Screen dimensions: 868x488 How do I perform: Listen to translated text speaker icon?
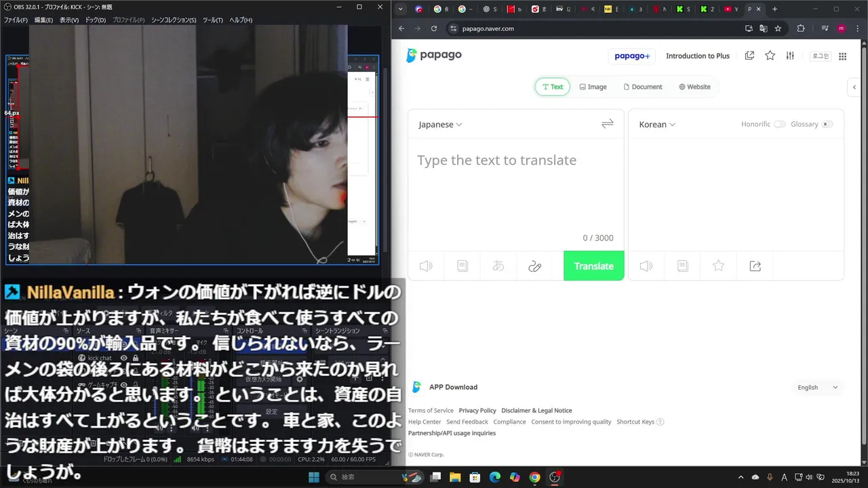click(646, 266)
